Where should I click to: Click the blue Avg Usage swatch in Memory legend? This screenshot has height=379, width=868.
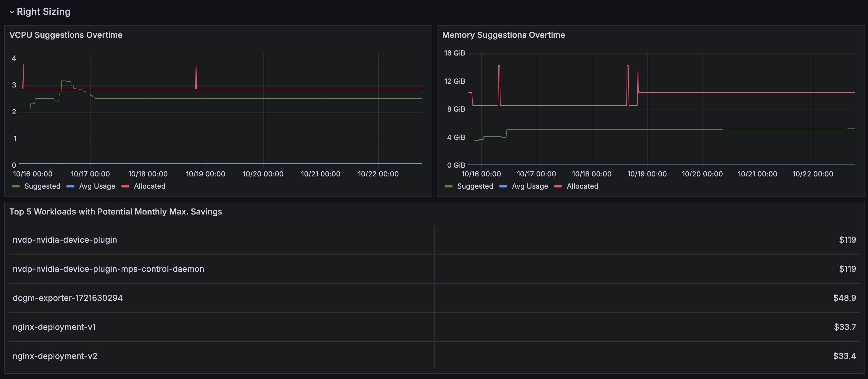point(504,187)
